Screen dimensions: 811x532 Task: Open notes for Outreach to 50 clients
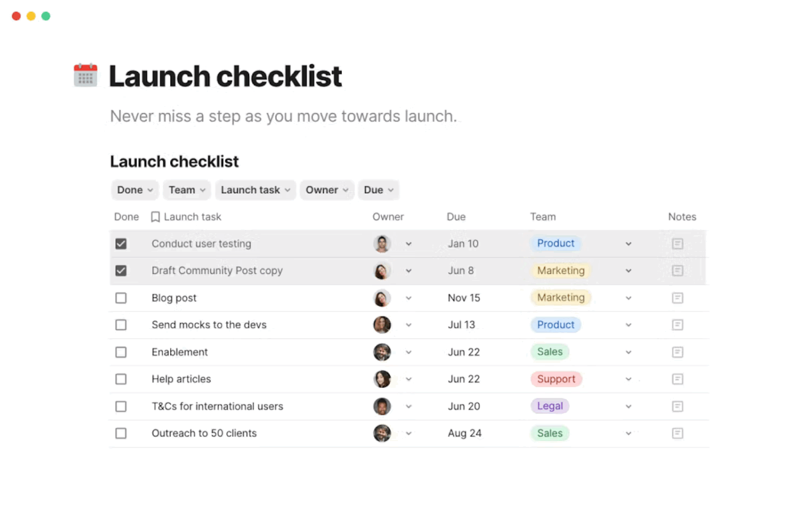[677, 433]
